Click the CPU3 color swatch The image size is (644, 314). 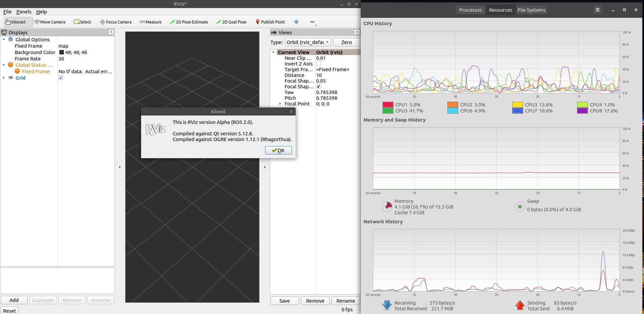[x=518, y=105]
